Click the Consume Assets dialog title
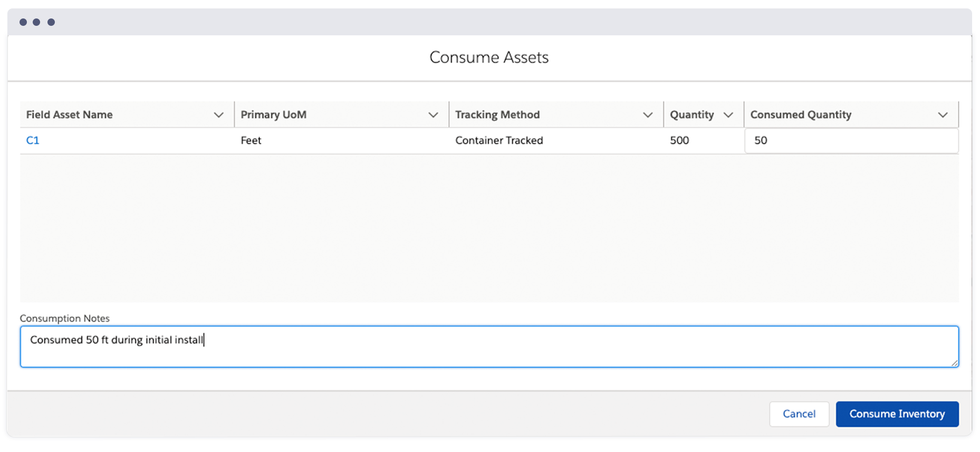 click(x=489, y=57)
